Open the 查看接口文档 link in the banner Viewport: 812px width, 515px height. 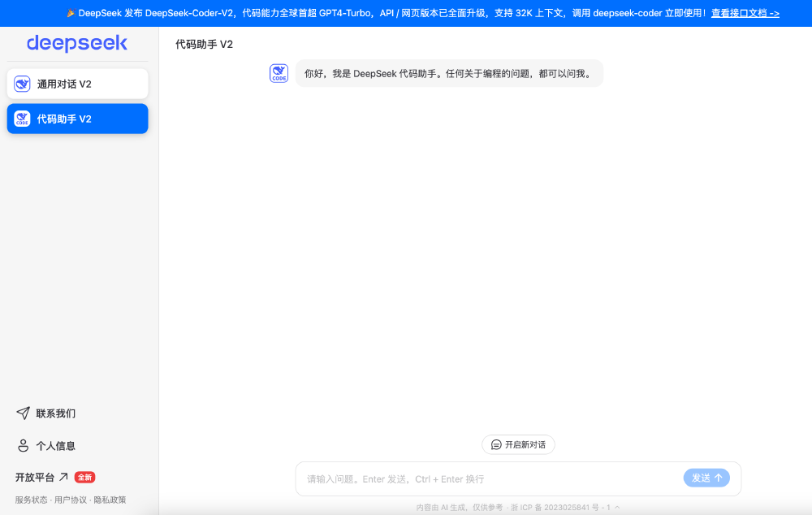[745, 12]
